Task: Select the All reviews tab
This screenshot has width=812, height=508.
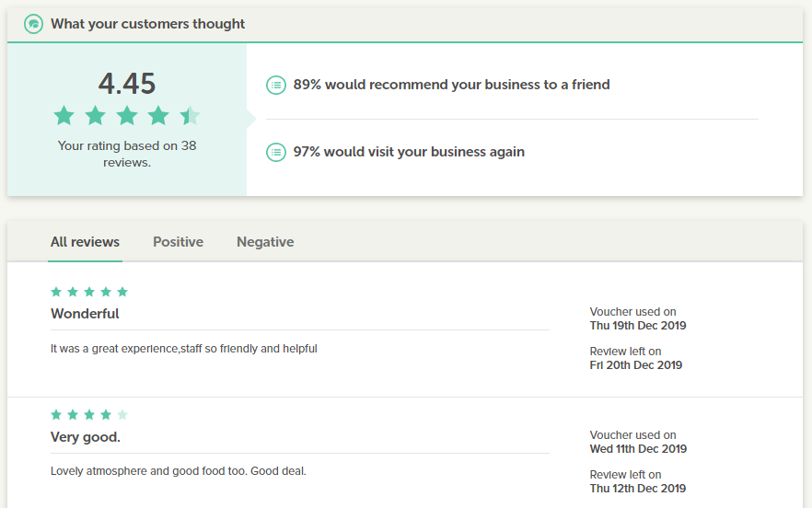Action: click(x=85, y=242)
